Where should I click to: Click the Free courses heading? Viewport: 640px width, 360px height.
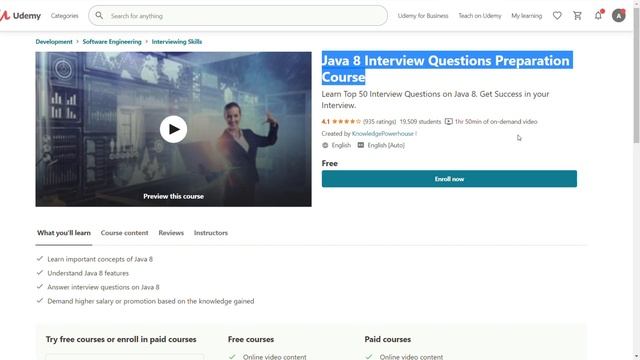(251, 339)
